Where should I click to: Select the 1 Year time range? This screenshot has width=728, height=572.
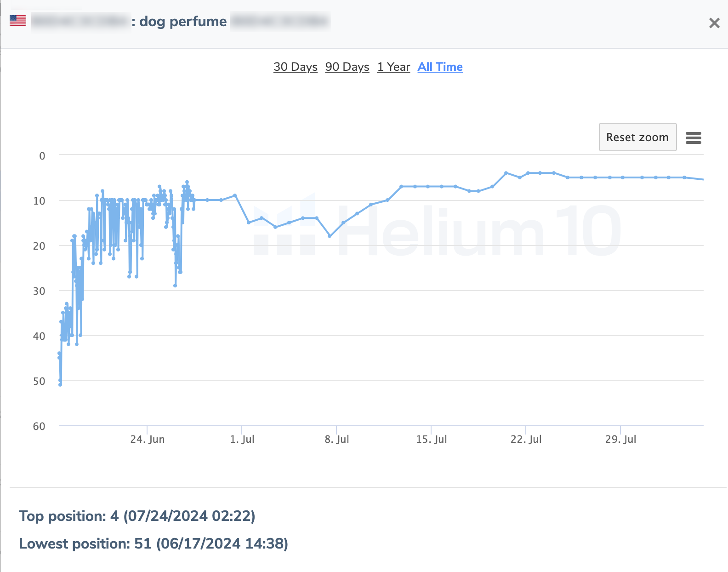(393, 67)
